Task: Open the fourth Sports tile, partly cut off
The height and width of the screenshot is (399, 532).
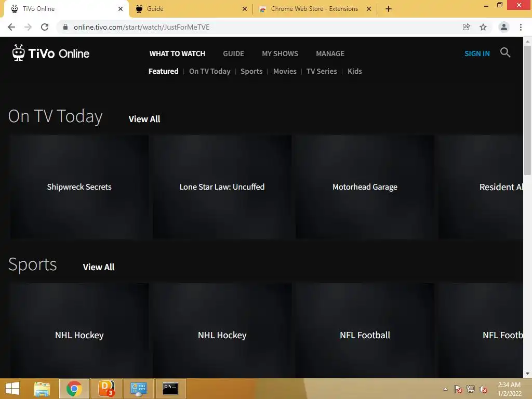Action: point(481,331)
